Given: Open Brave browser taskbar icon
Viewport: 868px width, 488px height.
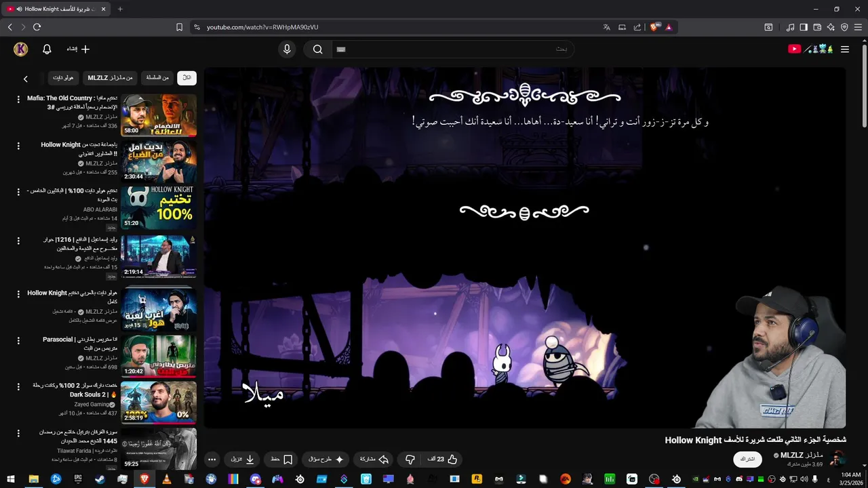Looking at the screenshot, I should [x=144, y=479].
